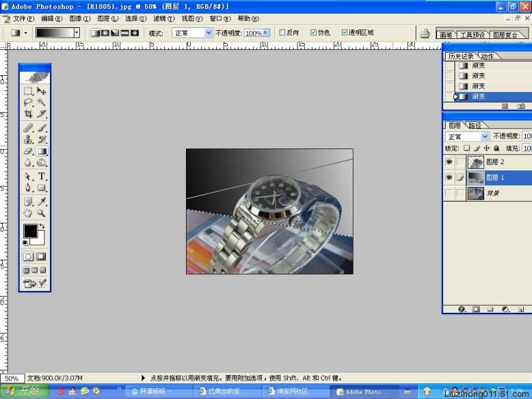Select the Eraser tool

(x=28, y=151)
